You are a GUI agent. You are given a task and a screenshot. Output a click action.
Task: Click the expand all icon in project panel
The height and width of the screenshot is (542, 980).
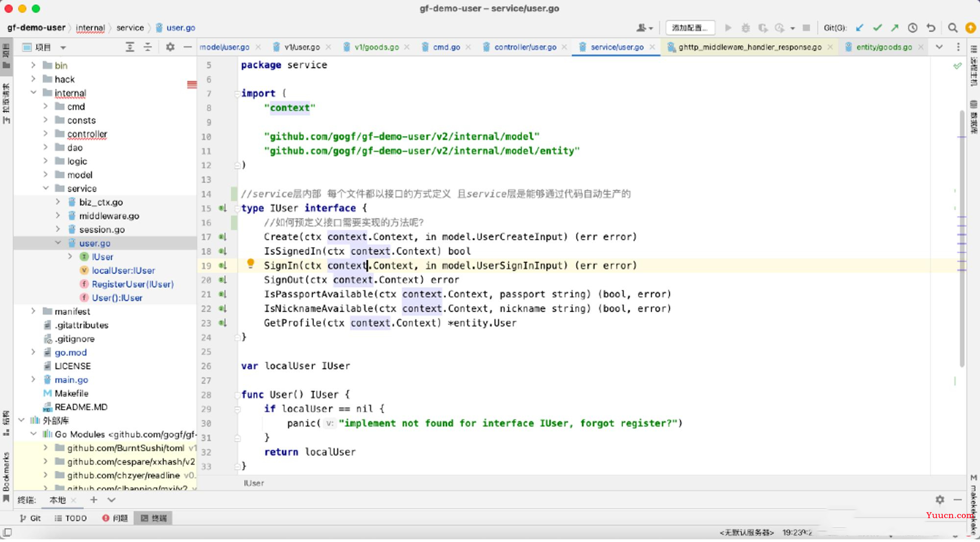130,47
